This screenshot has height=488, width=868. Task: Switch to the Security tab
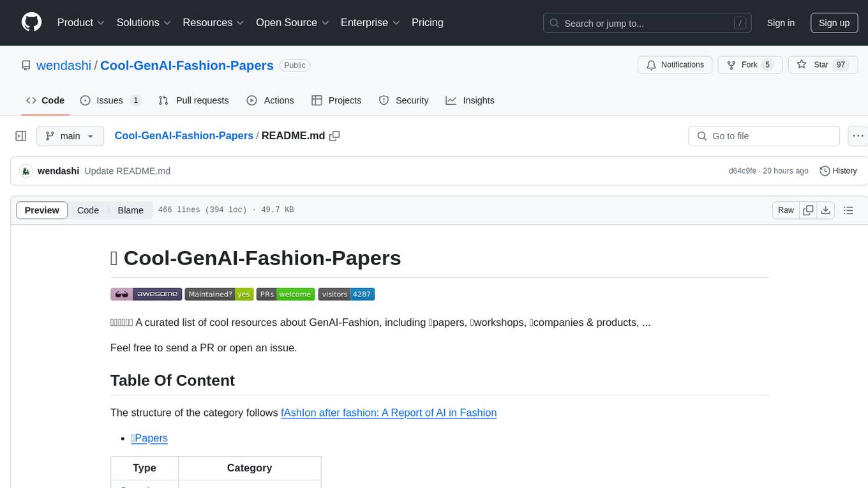(x=403, y=100)
